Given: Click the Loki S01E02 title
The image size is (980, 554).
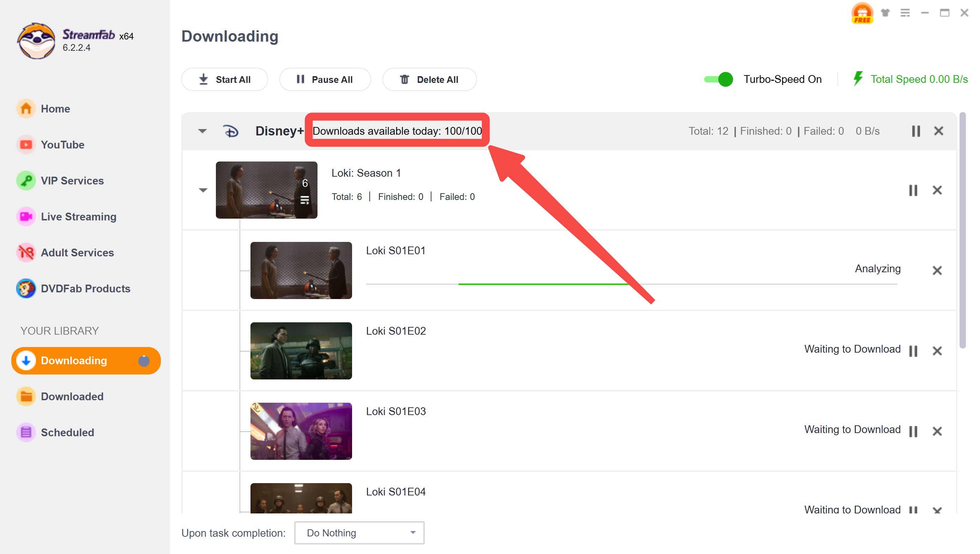Looking at the screenshot, I should 396,331.
